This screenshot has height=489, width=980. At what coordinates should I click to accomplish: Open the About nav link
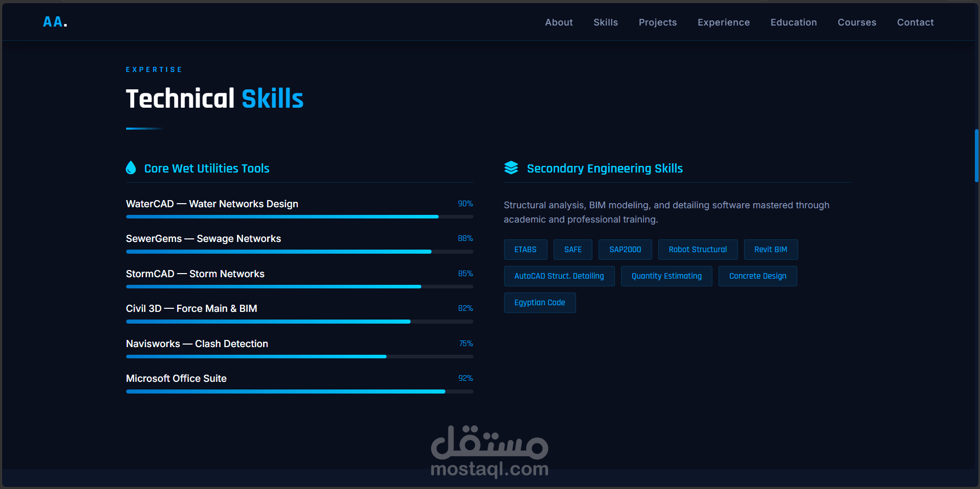click(559, 22)
